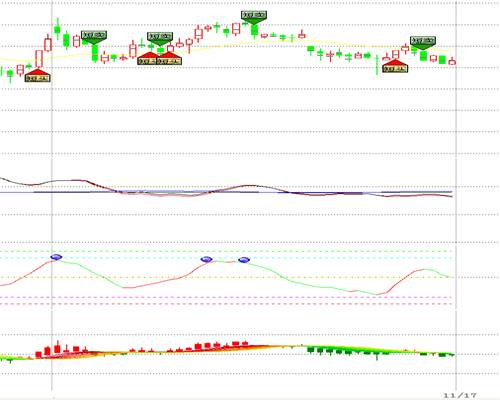Select the first green sell signal marker

coord(94,38)
